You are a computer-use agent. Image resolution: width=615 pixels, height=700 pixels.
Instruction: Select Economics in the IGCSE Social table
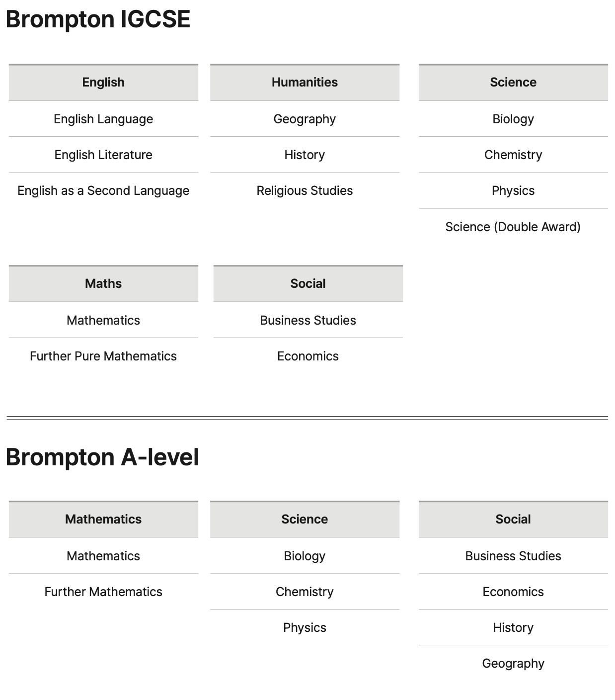308,356
